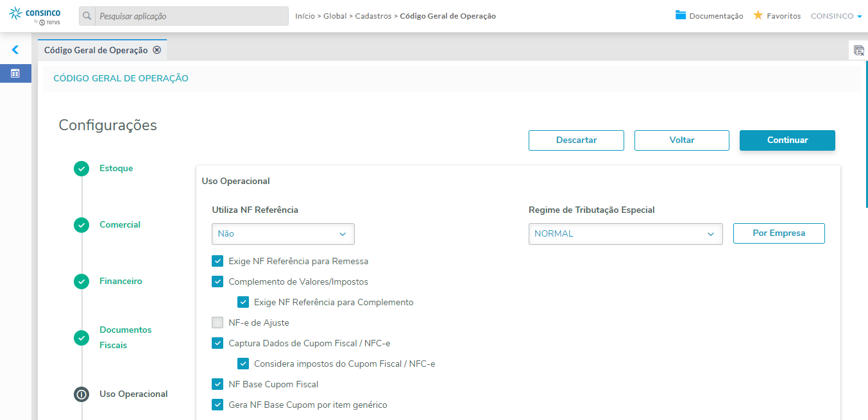The image size is (868, 420).
Task: Toggle NF Base Cupom Fiscal checkbox
Action: (217, 384)
